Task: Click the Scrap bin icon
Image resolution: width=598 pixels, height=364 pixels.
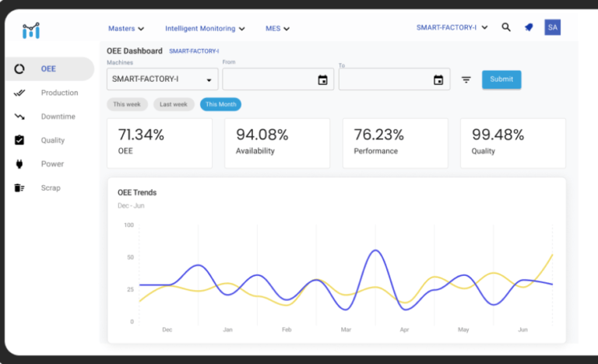Action: click(x=19, y=188)
